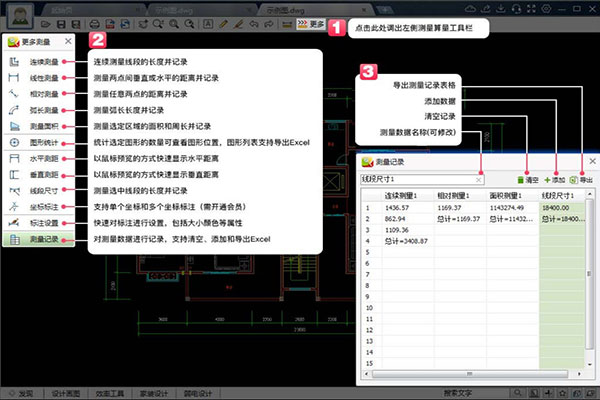The image size is (600, 400).
Task: Select cell with value 1143274.49
Action: pos(512,208)
